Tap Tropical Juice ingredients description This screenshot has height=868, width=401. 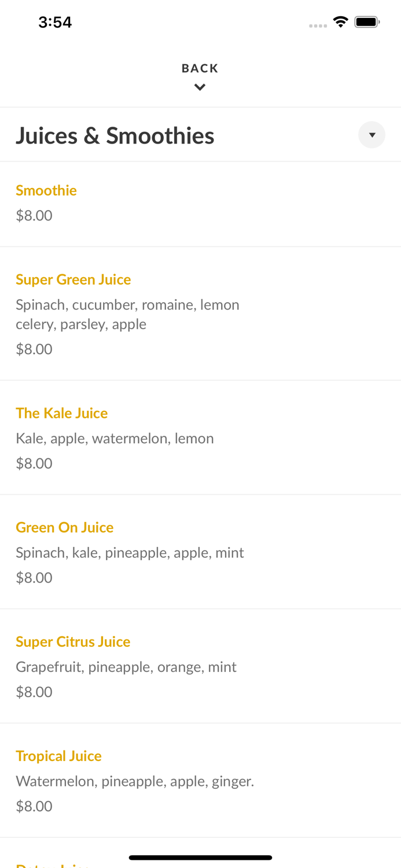(135, 781)
